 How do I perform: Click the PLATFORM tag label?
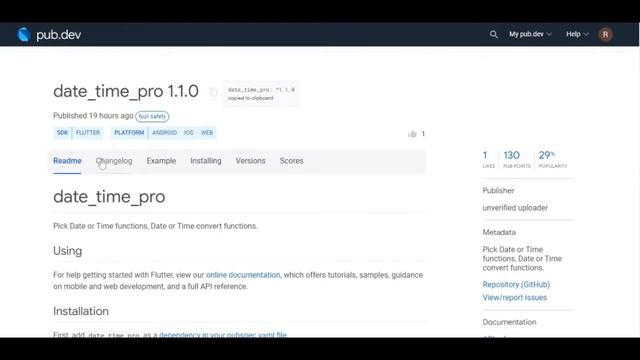click(x=129, y=133)
